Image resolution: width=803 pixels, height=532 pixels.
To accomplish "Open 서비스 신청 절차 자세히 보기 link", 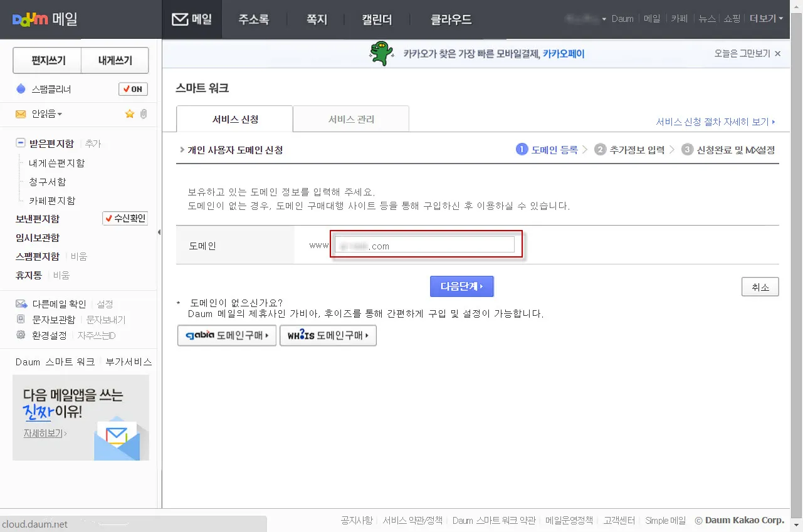I will (715, 123).
